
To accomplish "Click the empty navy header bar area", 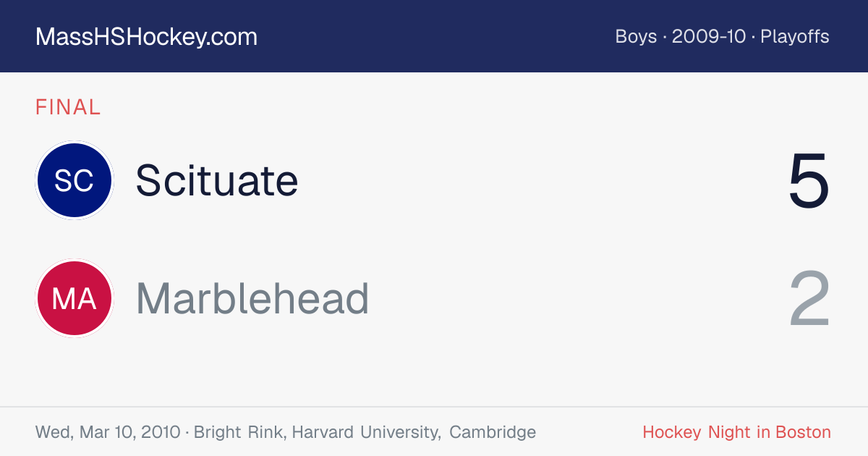I will (x=434, y=36).
